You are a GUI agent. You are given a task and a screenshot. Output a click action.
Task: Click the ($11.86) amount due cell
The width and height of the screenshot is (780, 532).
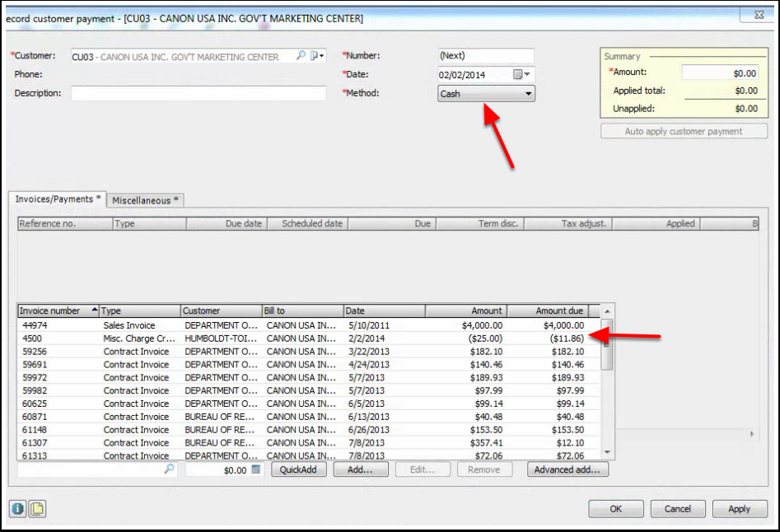[567, 338]
